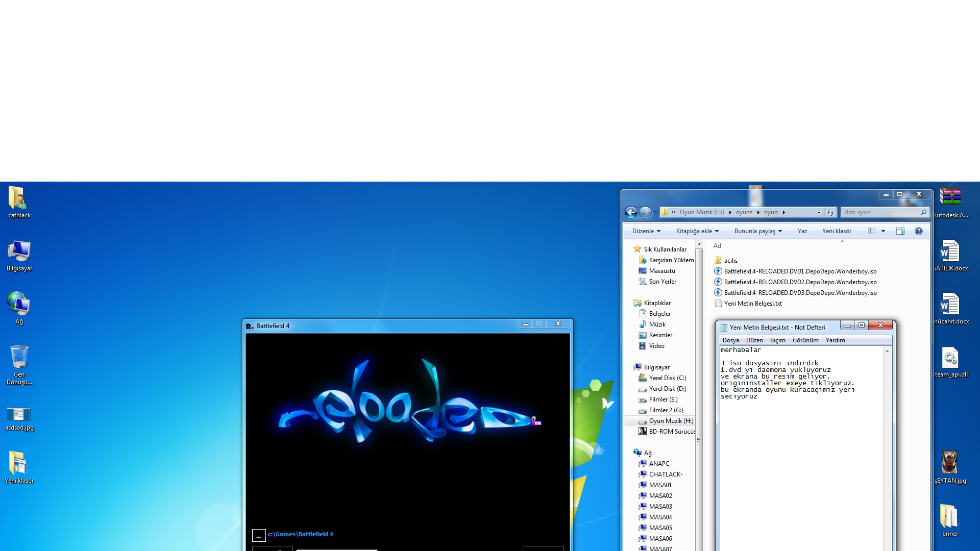Select the şEYTAN.jpg desktop image
The width and height of the screenshot is (980, 551).
(x=950, y=467)
